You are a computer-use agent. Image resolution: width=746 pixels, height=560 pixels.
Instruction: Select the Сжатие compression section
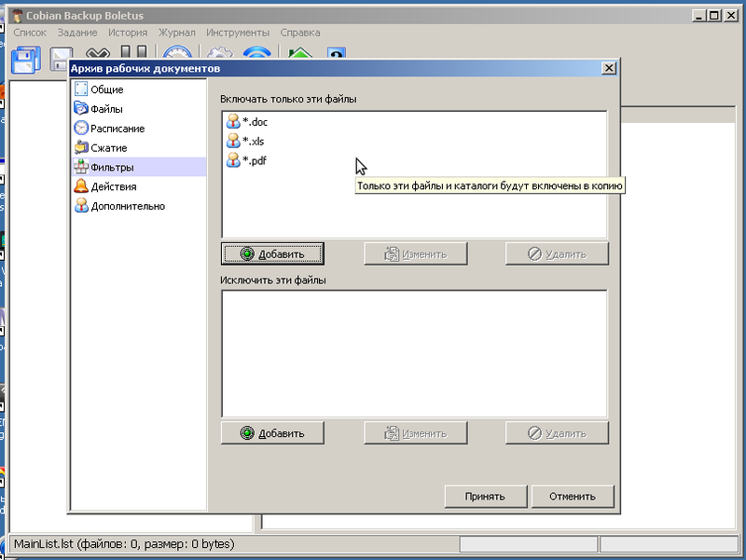tap(109, 148)
